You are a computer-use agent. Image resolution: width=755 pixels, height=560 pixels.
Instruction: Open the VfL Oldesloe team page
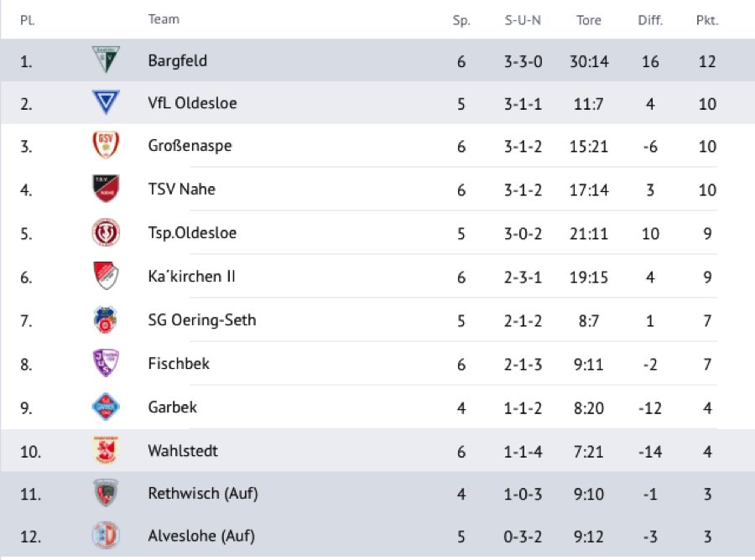pyautogui.click(x=192, y=103)
